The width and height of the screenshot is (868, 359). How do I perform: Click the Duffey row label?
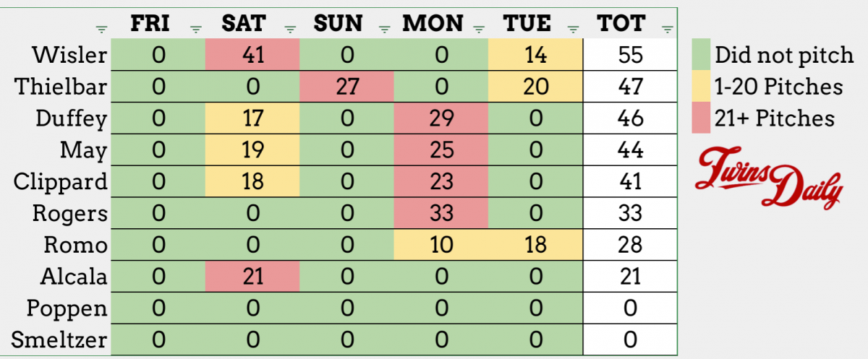pos(72,118)
